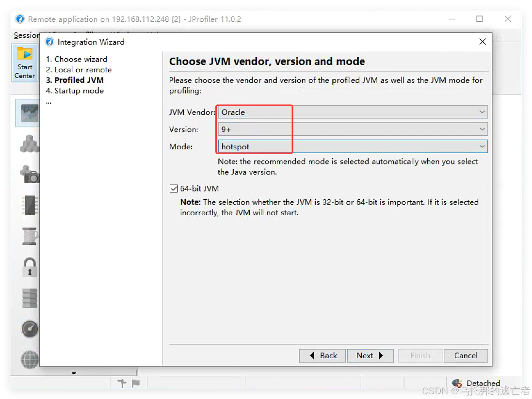Open the MBeans globe sidebar icon

tap(30, 359)
